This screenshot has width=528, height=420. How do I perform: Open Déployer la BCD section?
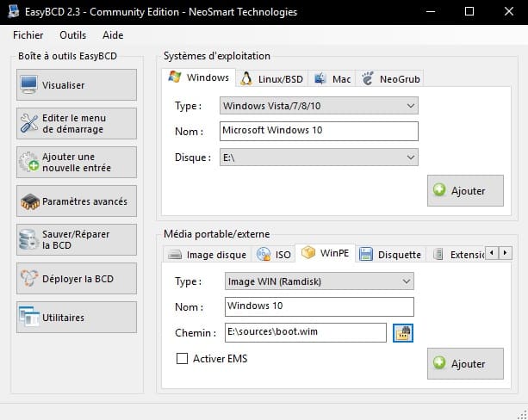point(77,278)
